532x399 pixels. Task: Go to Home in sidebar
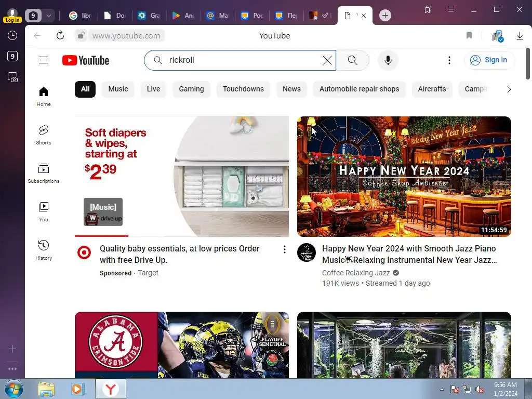pos(44,97)
